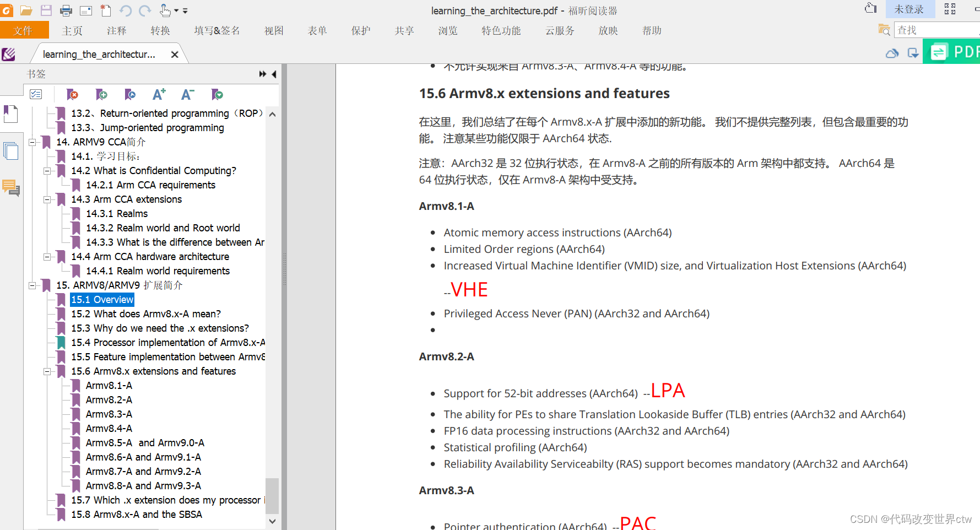Click the PDF convert green banner
The image size is (980, 530).
(x=951, y=52)
